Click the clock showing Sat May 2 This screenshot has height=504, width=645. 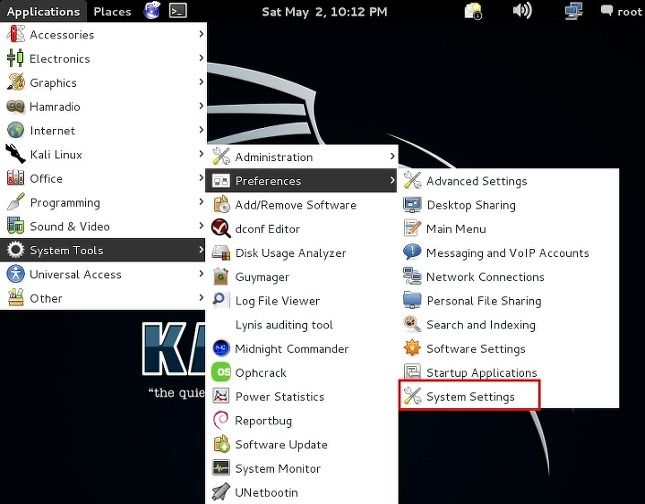tap(325, 12)
